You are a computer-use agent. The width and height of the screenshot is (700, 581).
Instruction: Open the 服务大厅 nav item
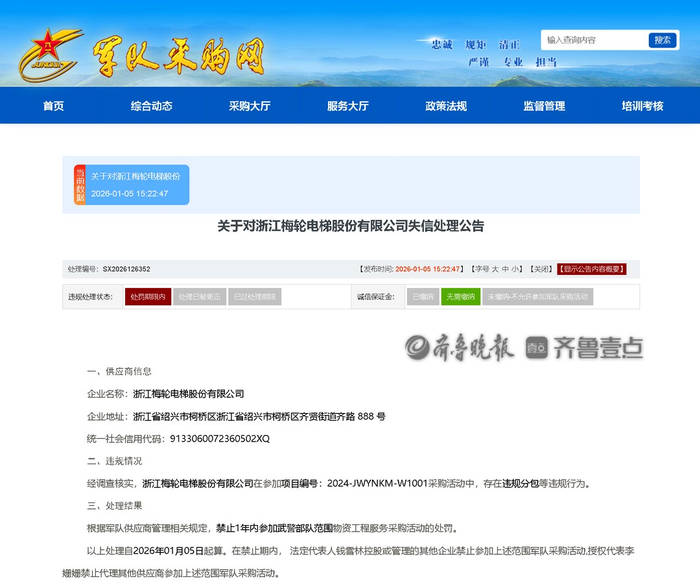(348, 106)
